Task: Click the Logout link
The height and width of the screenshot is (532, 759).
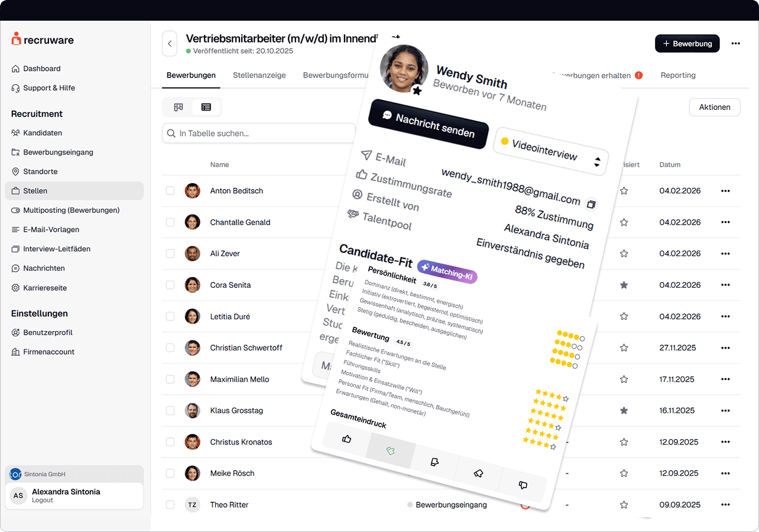Action: point(43,500)
